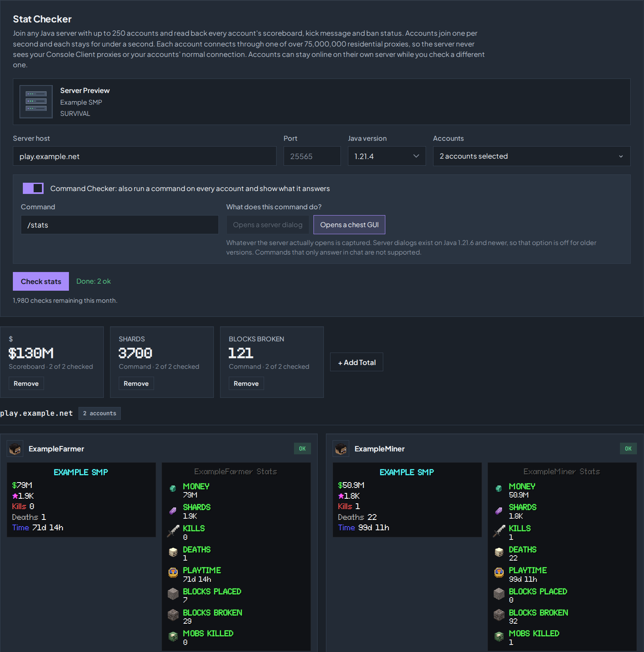Click the OK status badge for ExampleMiner
The height and width of the screenshot is (652, 644).
coord(628,449)
